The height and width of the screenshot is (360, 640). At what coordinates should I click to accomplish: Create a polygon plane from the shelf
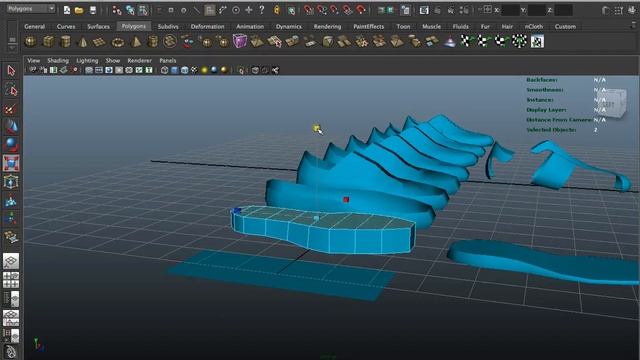pyautogui.click(x=100, y=42)
